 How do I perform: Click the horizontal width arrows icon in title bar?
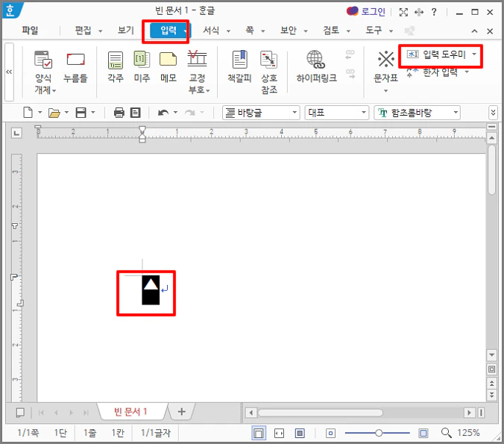pos(419,12)
